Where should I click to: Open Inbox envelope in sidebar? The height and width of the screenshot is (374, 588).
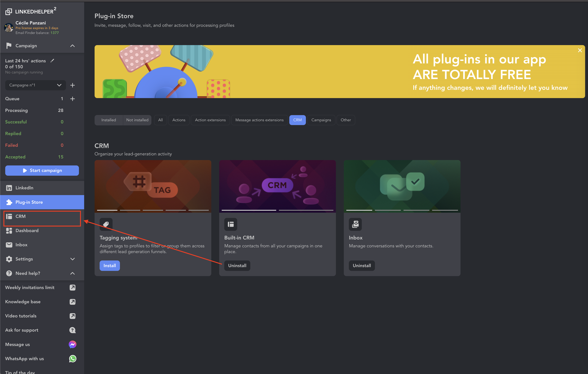coord(9,245)
